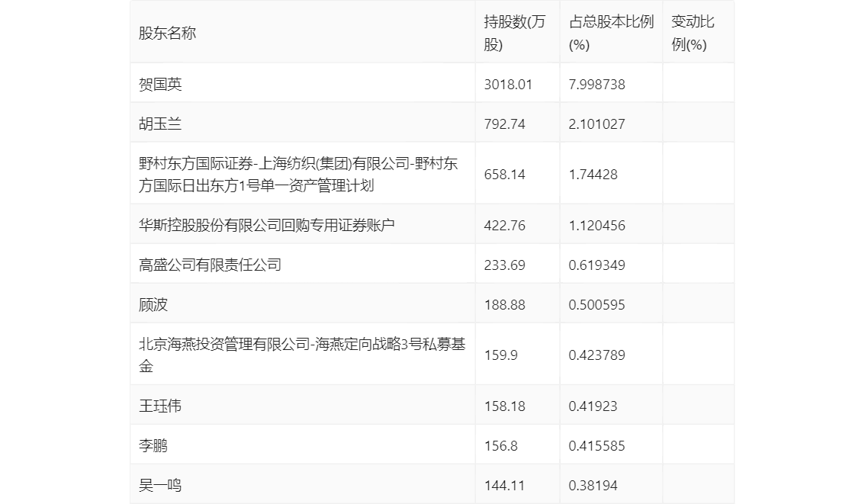This screenshot has height=504, width=865.
Task: Select the value 792.74
Action: pos(505,124)
